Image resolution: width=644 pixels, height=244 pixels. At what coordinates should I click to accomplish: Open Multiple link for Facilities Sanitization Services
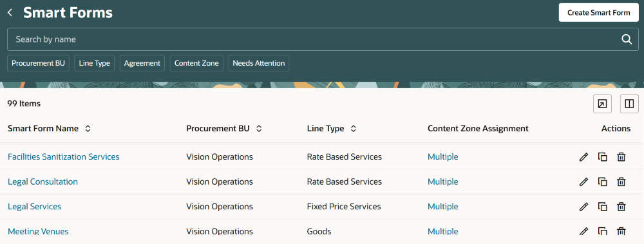click(x=443, y=157)
